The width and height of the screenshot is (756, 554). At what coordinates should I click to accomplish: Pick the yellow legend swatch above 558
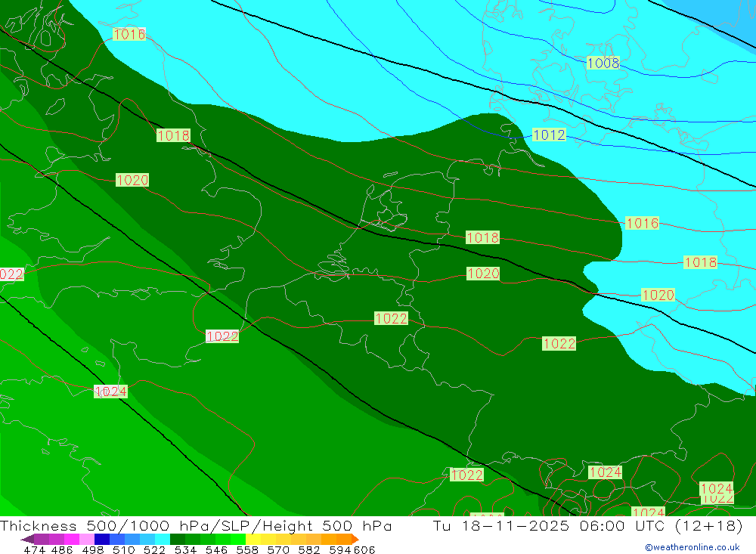(253, 539)
